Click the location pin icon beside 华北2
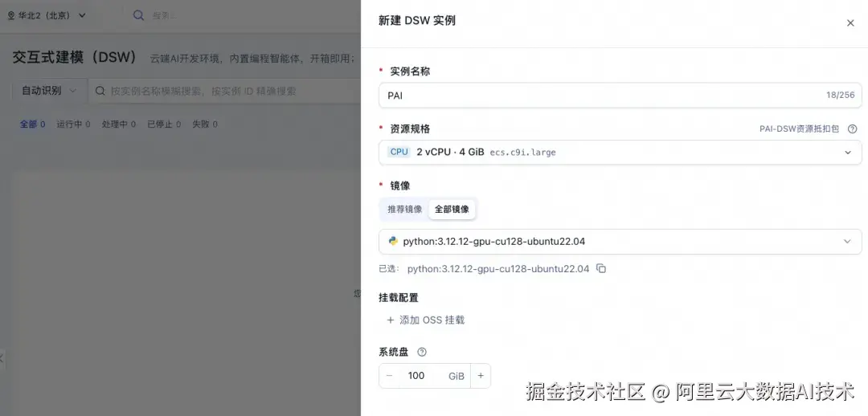This screenshot has width=868, height=416. 11,15
